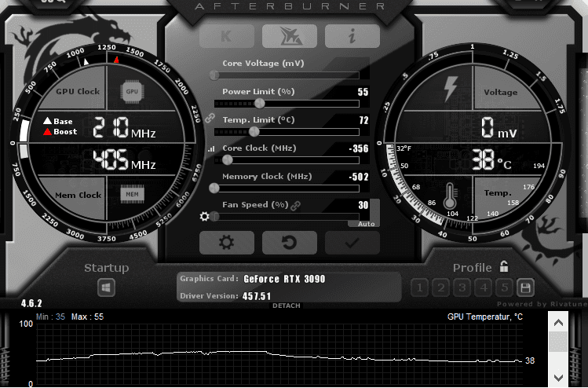The image size is (588, 388).
Task: Apply settings with the checkmark button
Action: click(x=352, y=243)
